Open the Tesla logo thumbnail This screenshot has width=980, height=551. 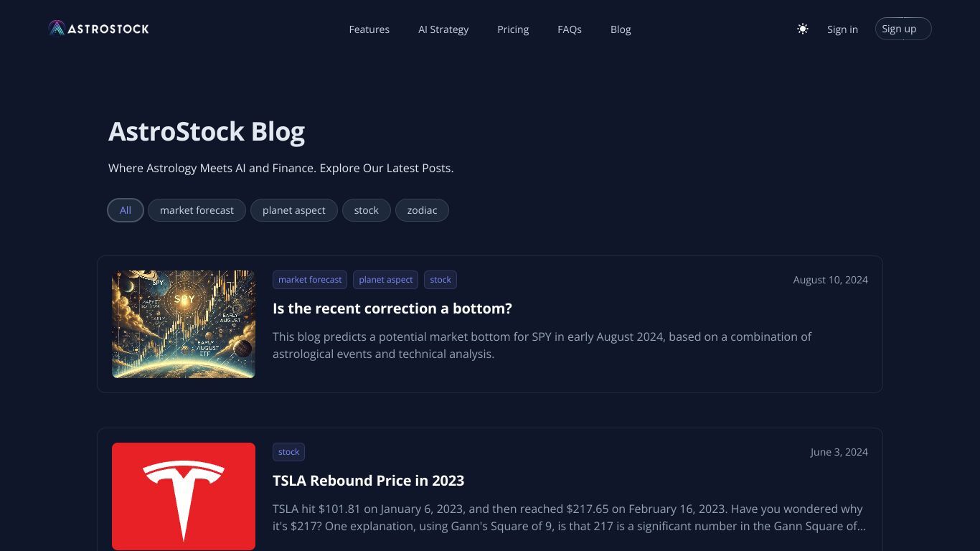coord(184,496)
